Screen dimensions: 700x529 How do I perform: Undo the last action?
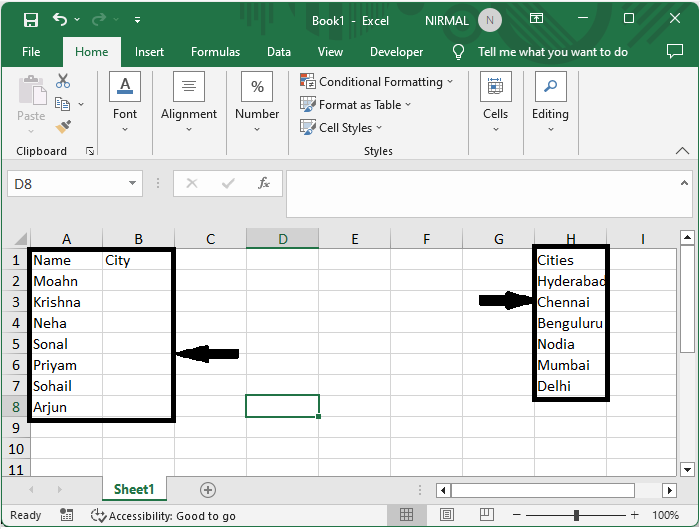(60, 20)
